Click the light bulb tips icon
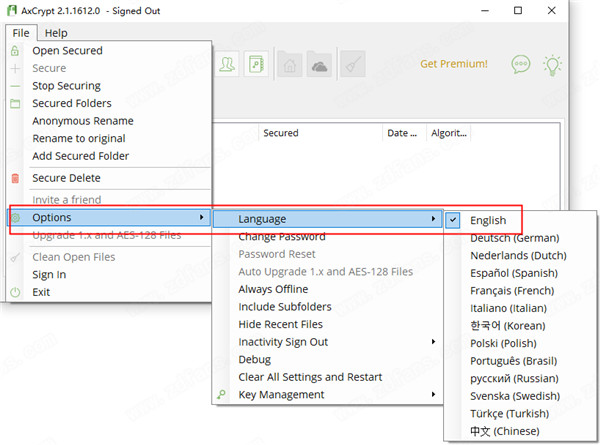Viewport: 600px width, 445px height. (552, 65)
